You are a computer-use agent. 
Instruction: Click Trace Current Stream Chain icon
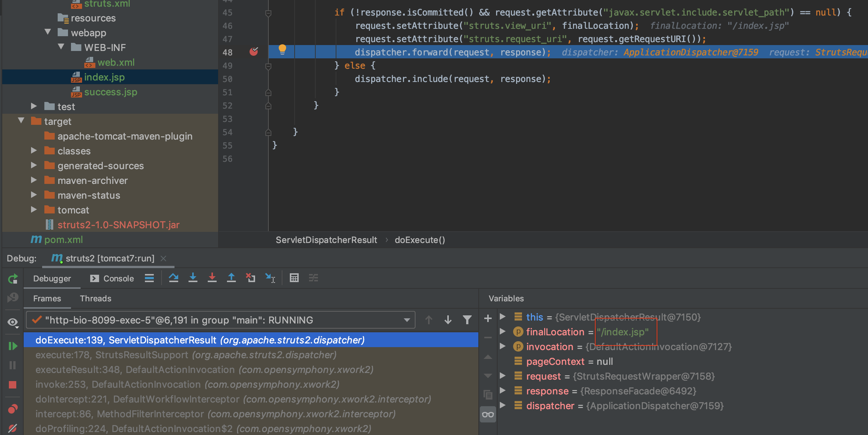313,278
